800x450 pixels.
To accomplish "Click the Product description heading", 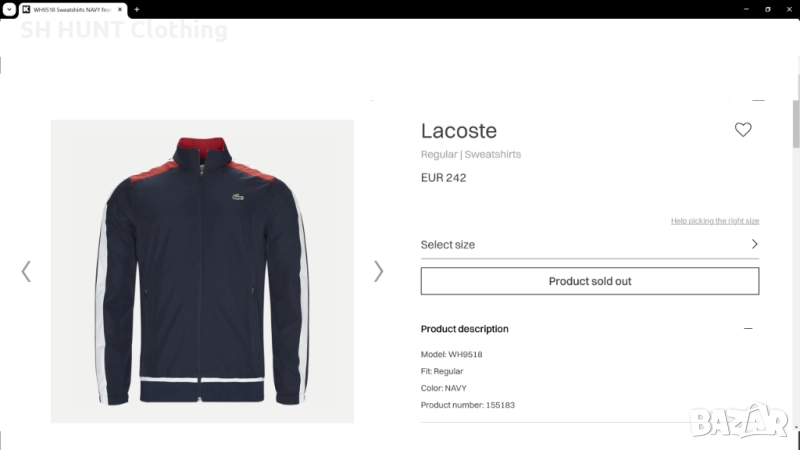I will [464, 329].
